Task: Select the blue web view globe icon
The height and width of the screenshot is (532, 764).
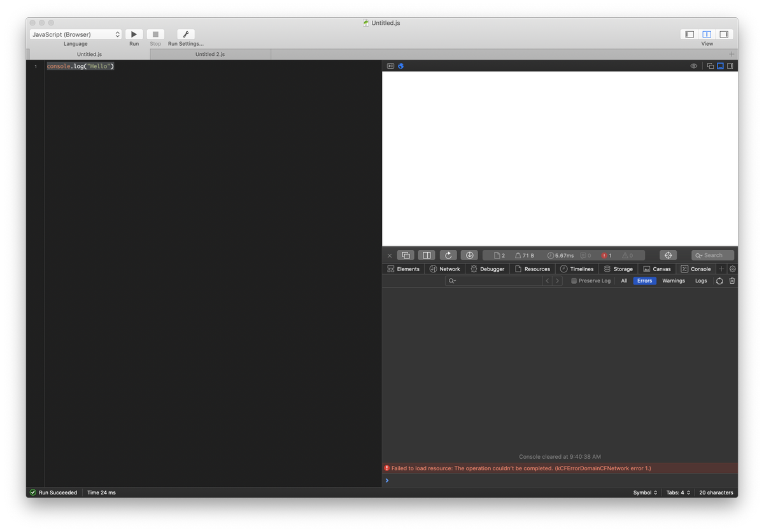Action: point(401,66)
